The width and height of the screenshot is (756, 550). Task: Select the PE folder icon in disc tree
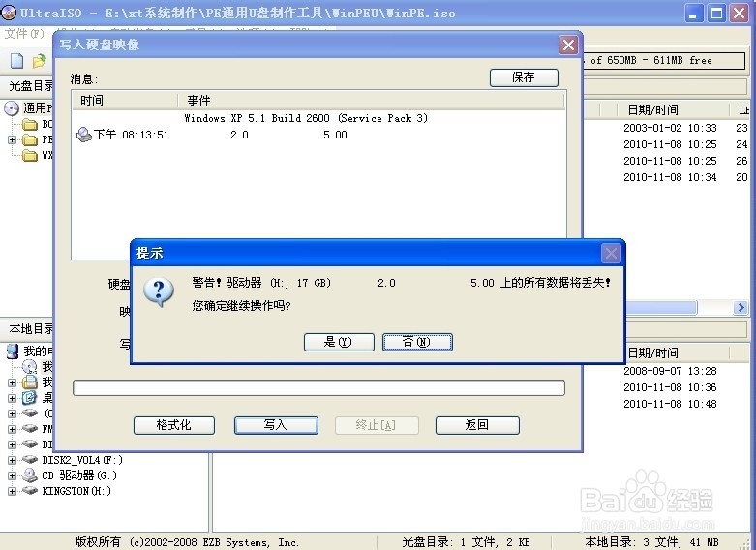pos(30,139)
